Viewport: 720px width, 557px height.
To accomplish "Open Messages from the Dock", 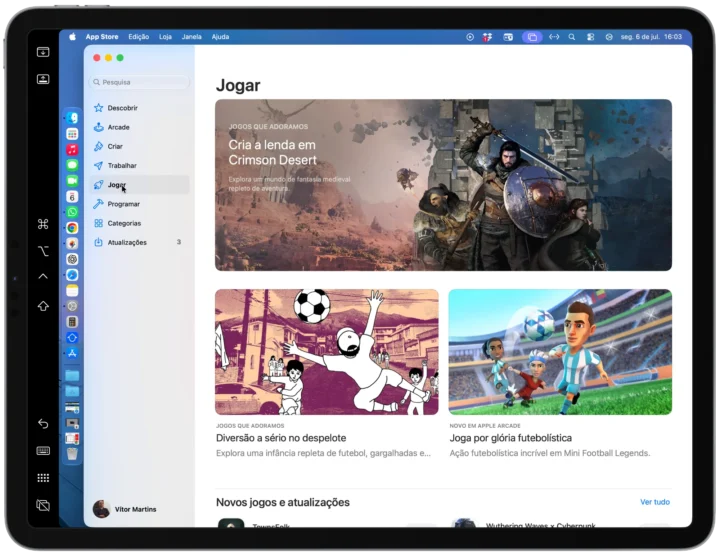I will tap(72, 165).
